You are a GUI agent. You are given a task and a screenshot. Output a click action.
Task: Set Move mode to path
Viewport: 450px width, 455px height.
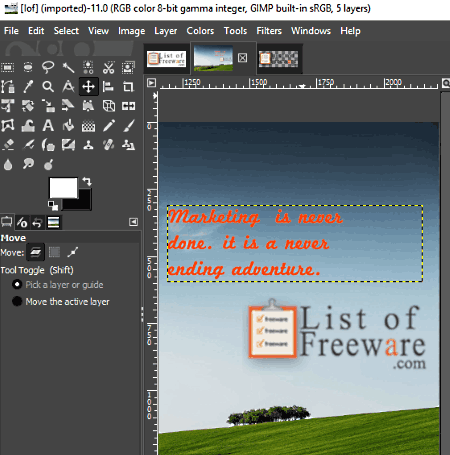(73, 252)
